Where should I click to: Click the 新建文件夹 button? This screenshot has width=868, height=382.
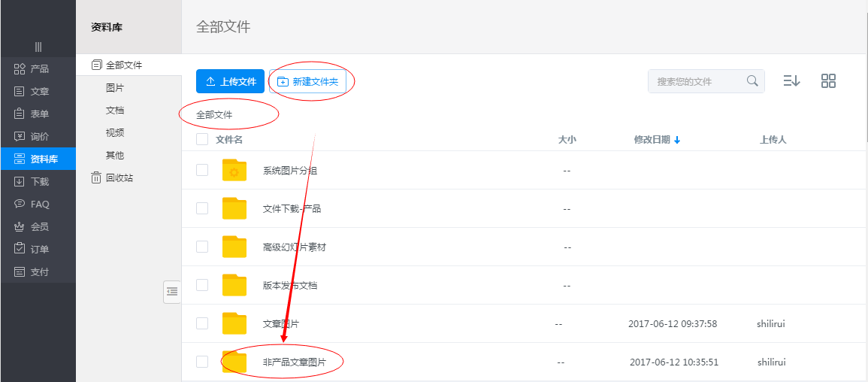click(x=308, y=81)
